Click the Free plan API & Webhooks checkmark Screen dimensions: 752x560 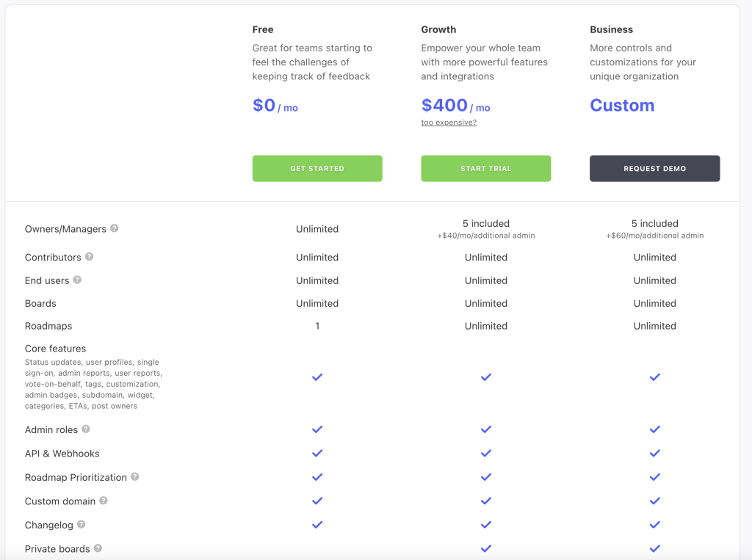point(317,453)
